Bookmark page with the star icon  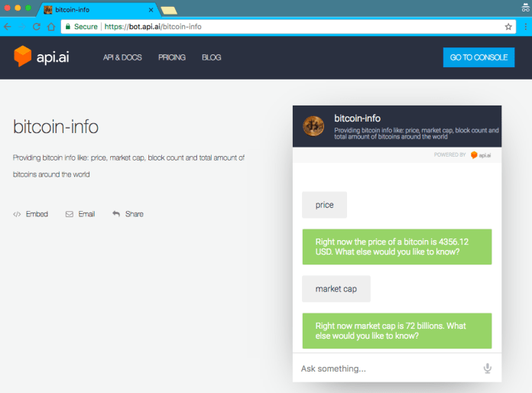pos(508,26)
